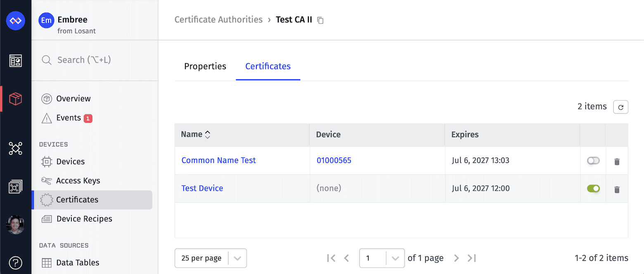Click the 1-2 of 2 items label
The height and width of the screenshot is (274, 644).
(x=601, y=258)
